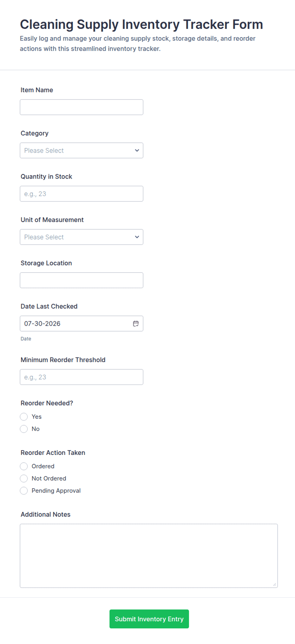This screenshot has width=295, height=644.
Task: Focus the Minimum Reorder Threshold field
Action: tap(82, 377)
